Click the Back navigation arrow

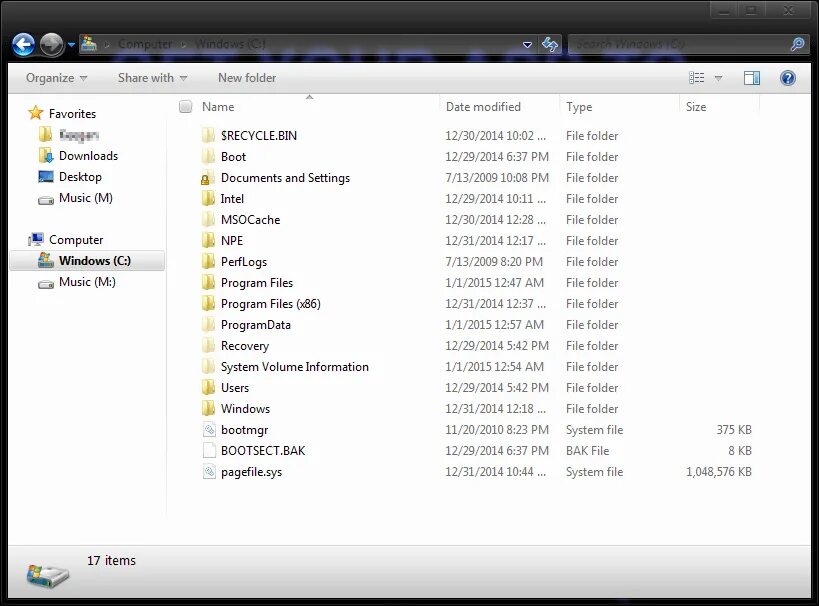click(x=24, y=44)
